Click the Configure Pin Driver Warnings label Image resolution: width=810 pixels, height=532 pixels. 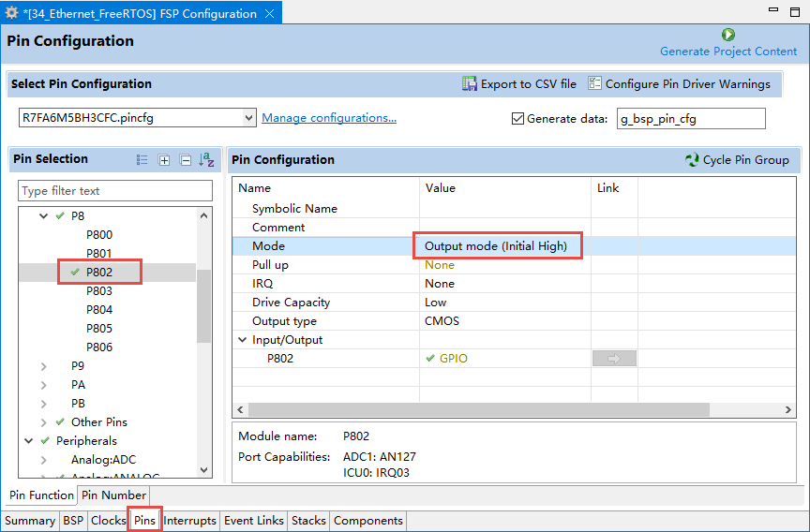click(x=687, y=83)
